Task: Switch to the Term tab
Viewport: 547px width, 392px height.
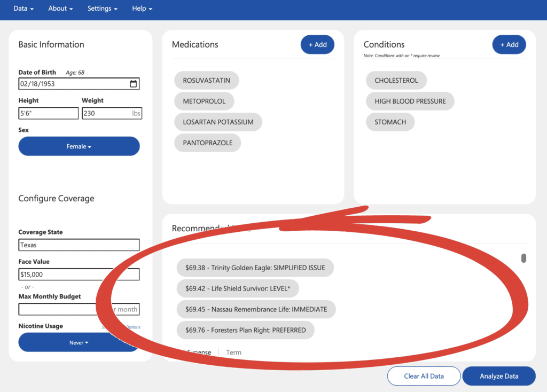Action: [x=234, y=352]
